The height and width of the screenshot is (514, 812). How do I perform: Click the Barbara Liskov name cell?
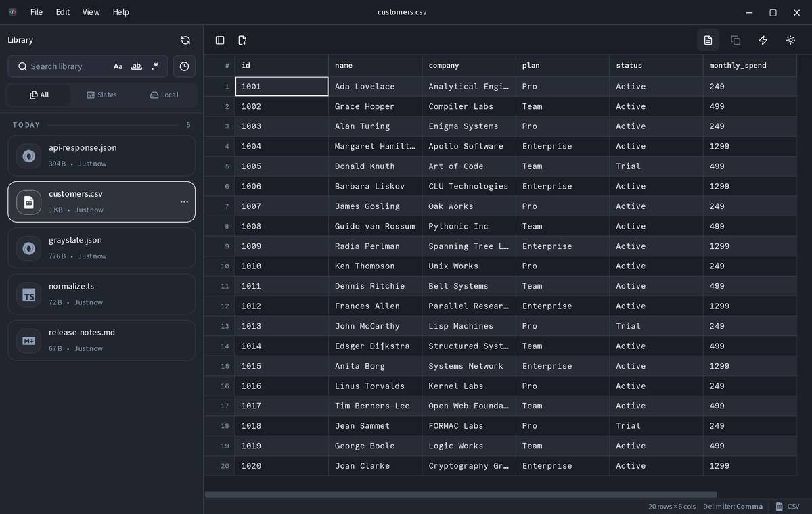pos(376,186)
